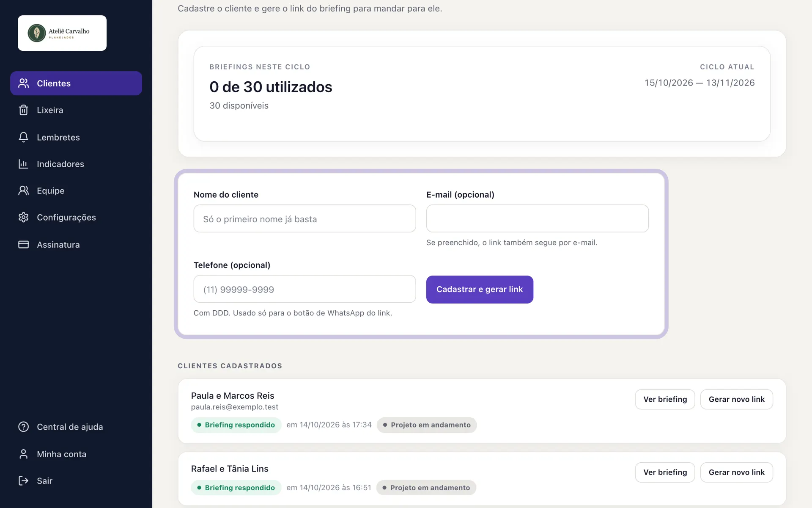Click the Sair logout arrow icon
The image size is (812, 508).
[x=24, y=480]
